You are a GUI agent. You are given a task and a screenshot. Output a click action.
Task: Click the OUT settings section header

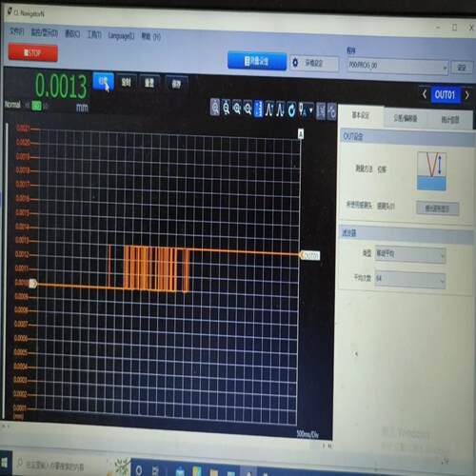click(407, 137)
